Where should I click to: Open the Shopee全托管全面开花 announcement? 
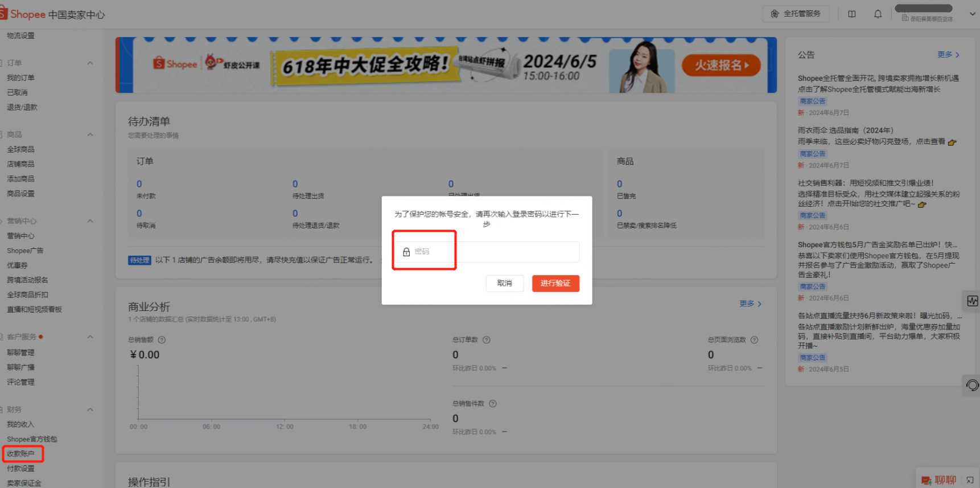pyautogui.click(x=878, y=84)
